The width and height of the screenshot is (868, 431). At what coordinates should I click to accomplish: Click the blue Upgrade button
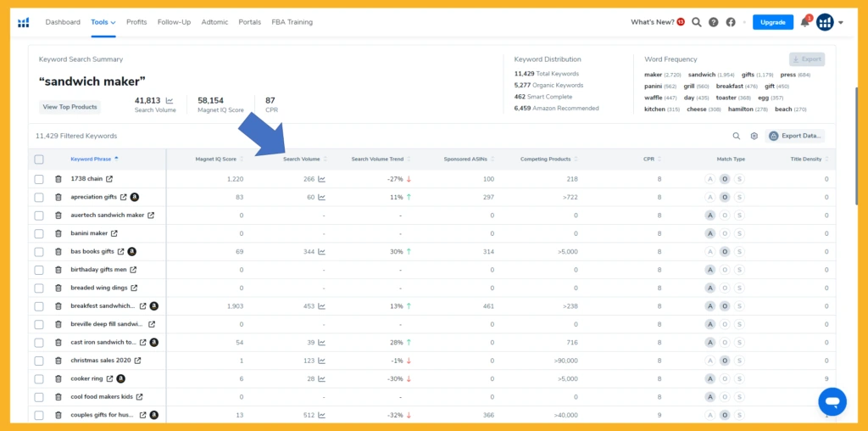772,22
